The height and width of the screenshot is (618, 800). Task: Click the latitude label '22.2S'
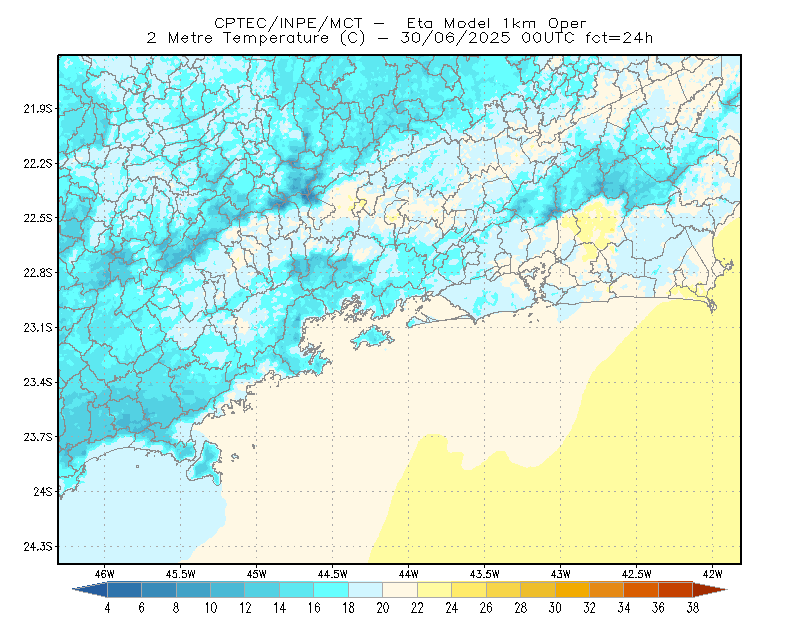click(x=38, y=163)
